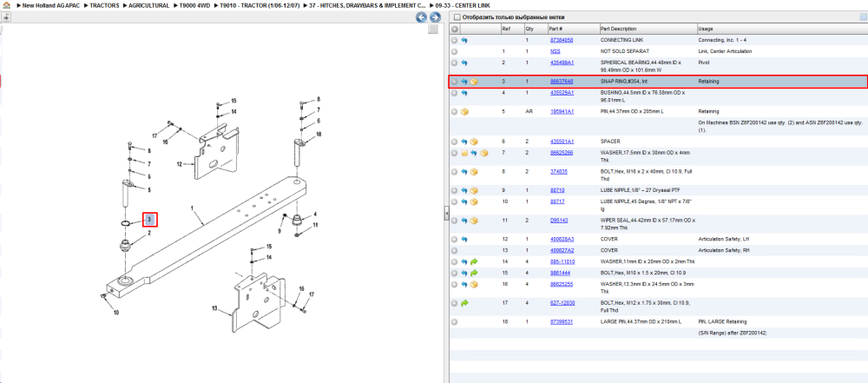Viewport: 868px width, 383px height.
Task: Click the box icon on the WIPER SEAL row
Action: [x=475, y=221]
